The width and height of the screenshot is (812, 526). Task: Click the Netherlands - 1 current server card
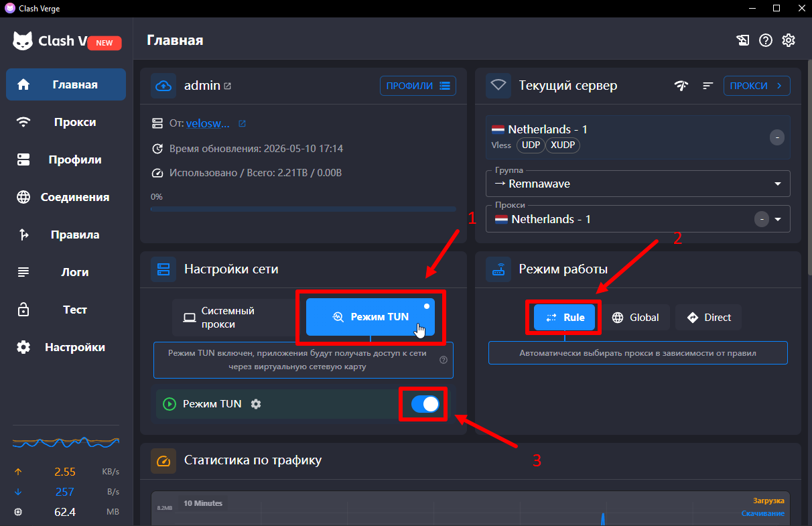pos(638,137)
